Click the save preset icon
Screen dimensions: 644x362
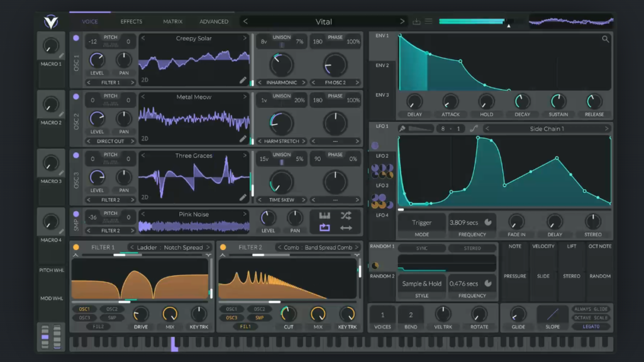[x=416, y=21]
